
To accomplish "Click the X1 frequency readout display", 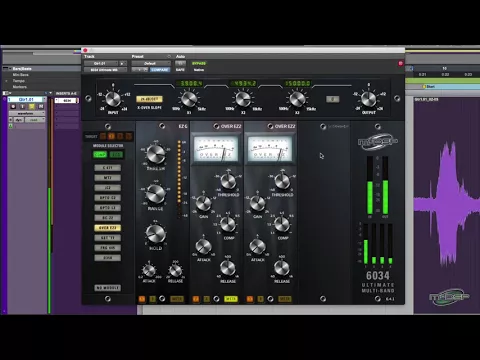I will tap(189, 83).
